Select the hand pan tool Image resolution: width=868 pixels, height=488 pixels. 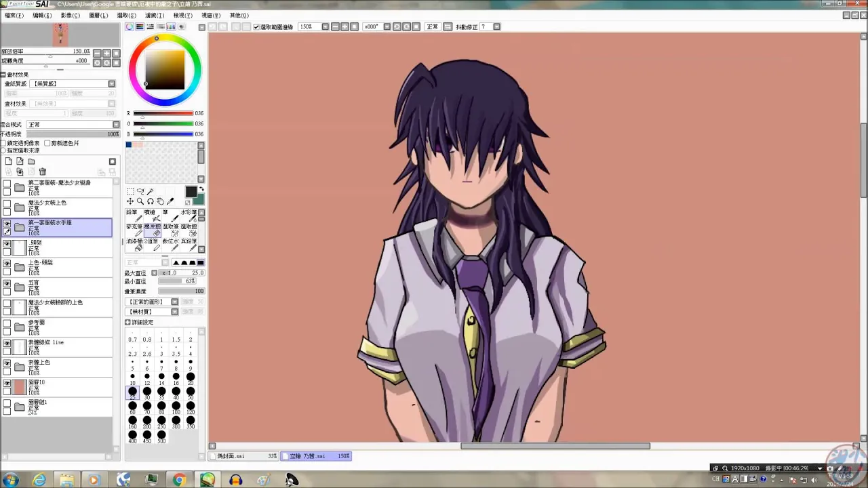coord(160,201)
